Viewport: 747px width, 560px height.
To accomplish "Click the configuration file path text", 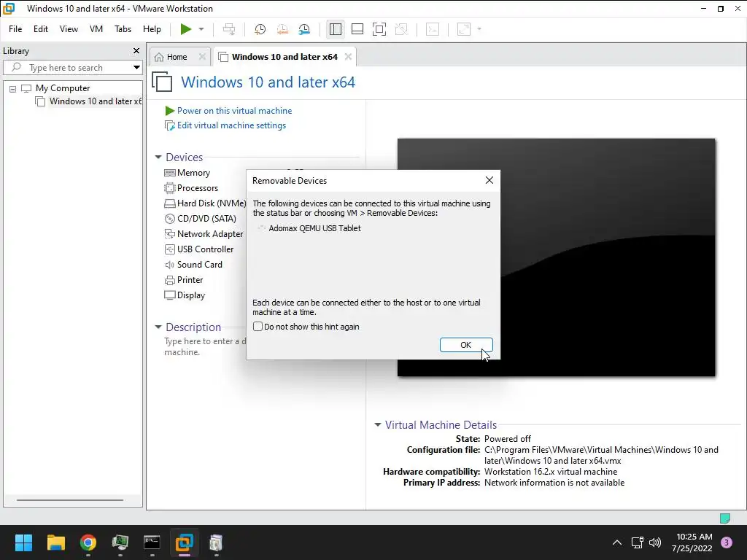I will pyautogui.click(x=601, y=455).
